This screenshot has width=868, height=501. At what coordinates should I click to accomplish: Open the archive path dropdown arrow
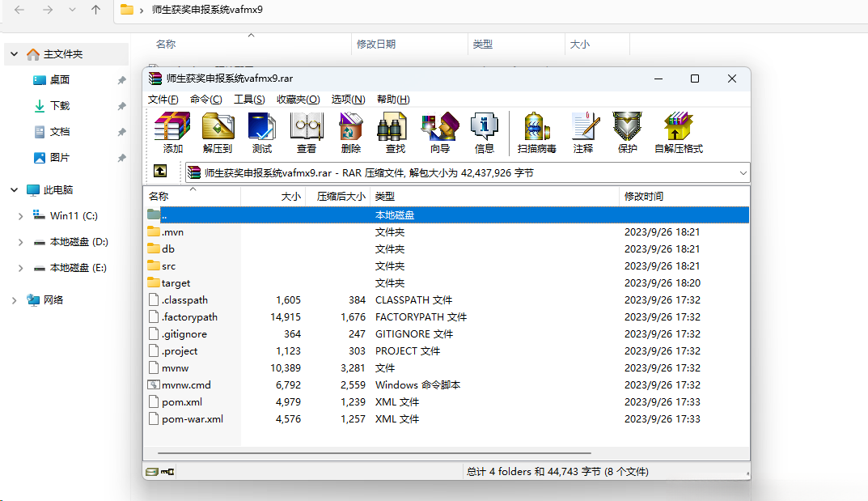pos(743,172)
